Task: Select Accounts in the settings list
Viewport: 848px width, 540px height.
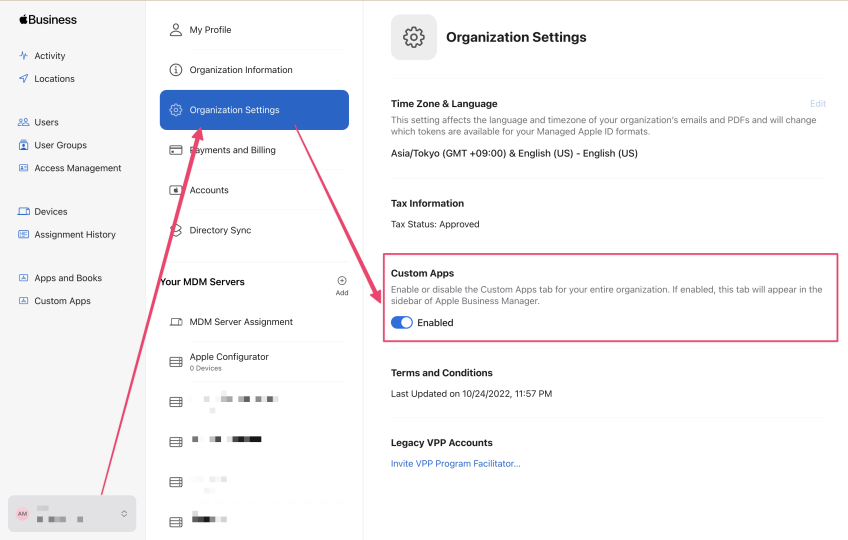Action: (209, 190)
